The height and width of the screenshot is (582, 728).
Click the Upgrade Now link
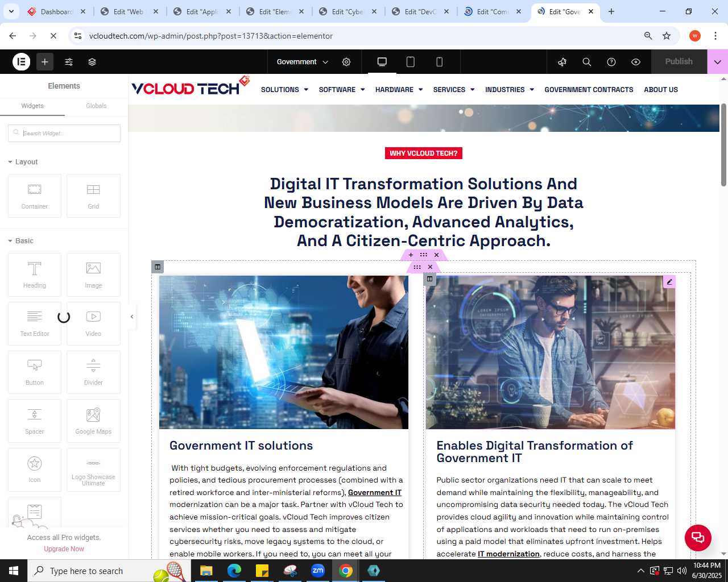[x=64, y=549]
